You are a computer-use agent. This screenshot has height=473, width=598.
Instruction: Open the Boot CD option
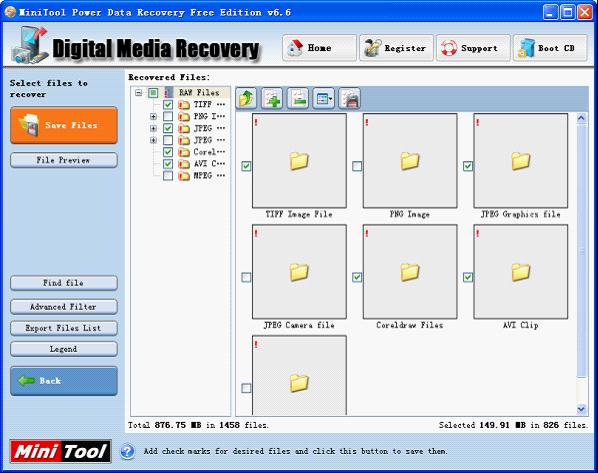click(x=550, y=48)
